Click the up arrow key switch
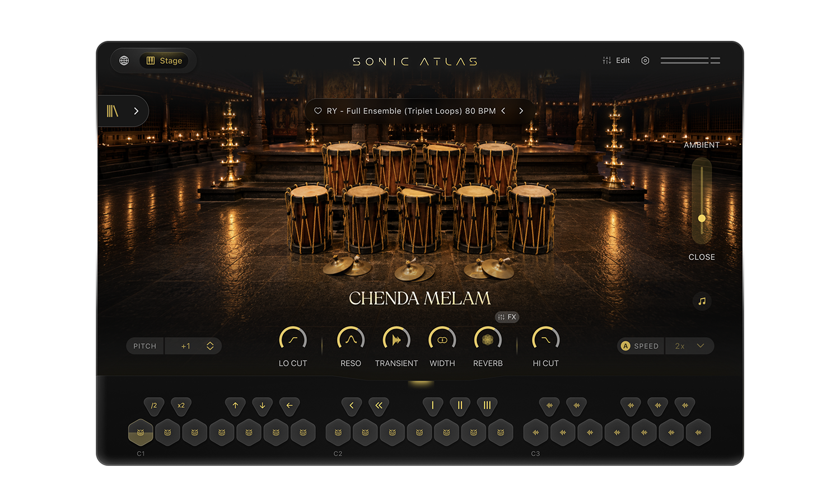Viewport: 840px width, 504px height. point(235,405)
